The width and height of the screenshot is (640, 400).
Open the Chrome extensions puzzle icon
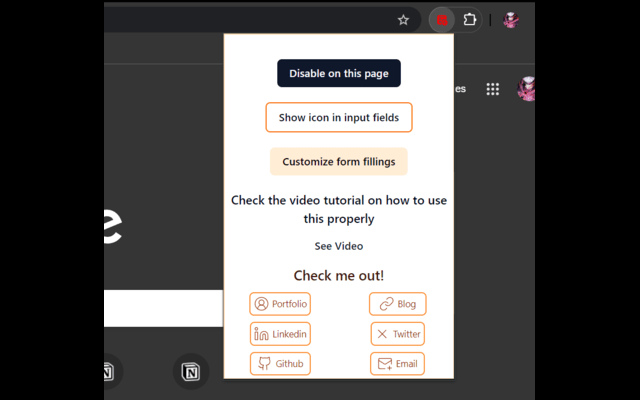click(470, 20)
